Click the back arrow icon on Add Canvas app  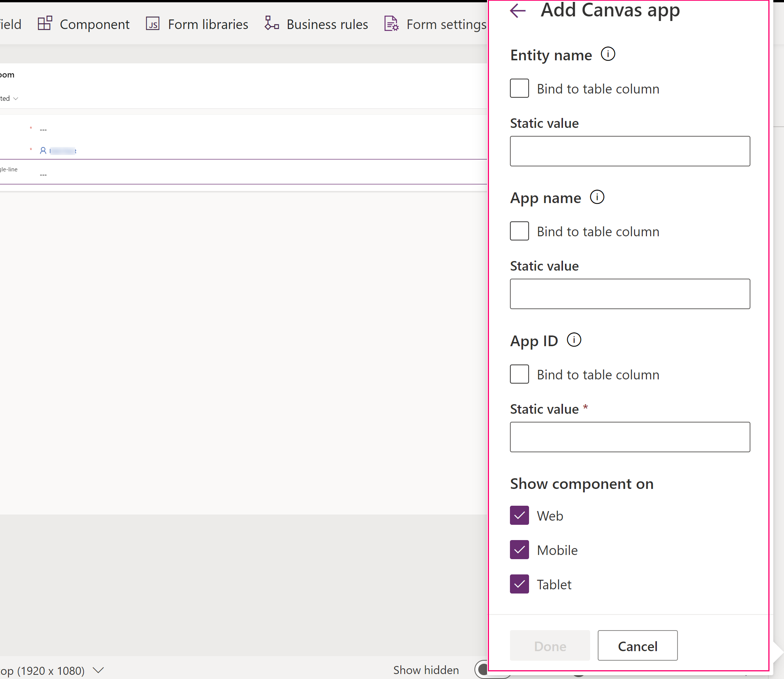pyautogui.click(x=518, y=11)
